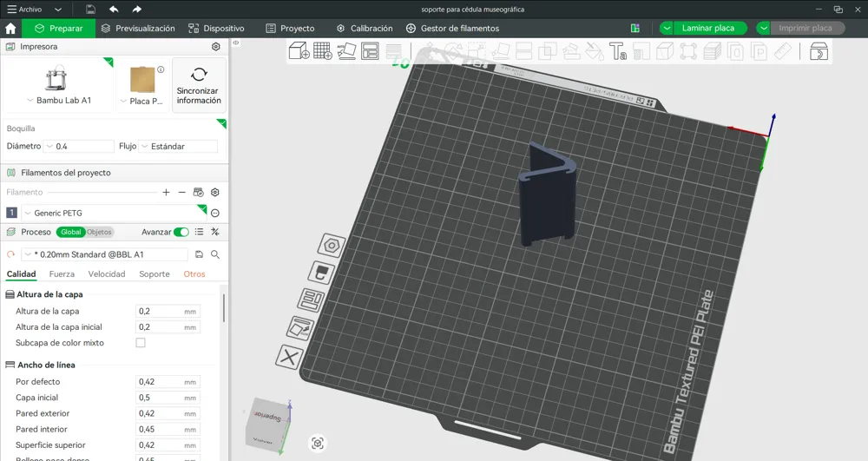868x461 pixels.
Task: Open plate settings hexagon icon
Action: (331, 245)
